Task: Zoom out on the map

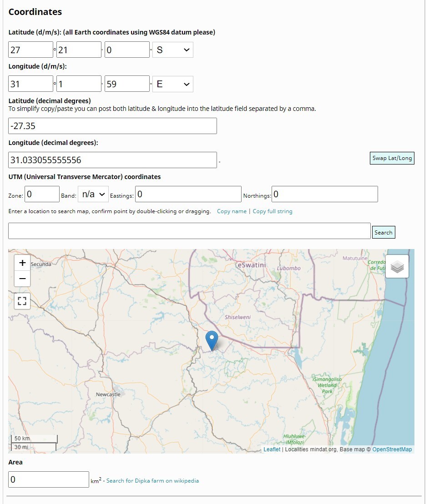Action: pyautogui.click(x=22, y=279)
